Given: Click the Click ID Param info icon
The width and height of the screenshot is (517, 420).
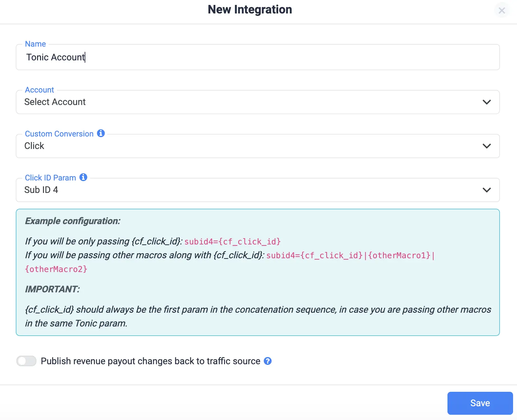Looking at the screenshot, I should tap(84, 177).
